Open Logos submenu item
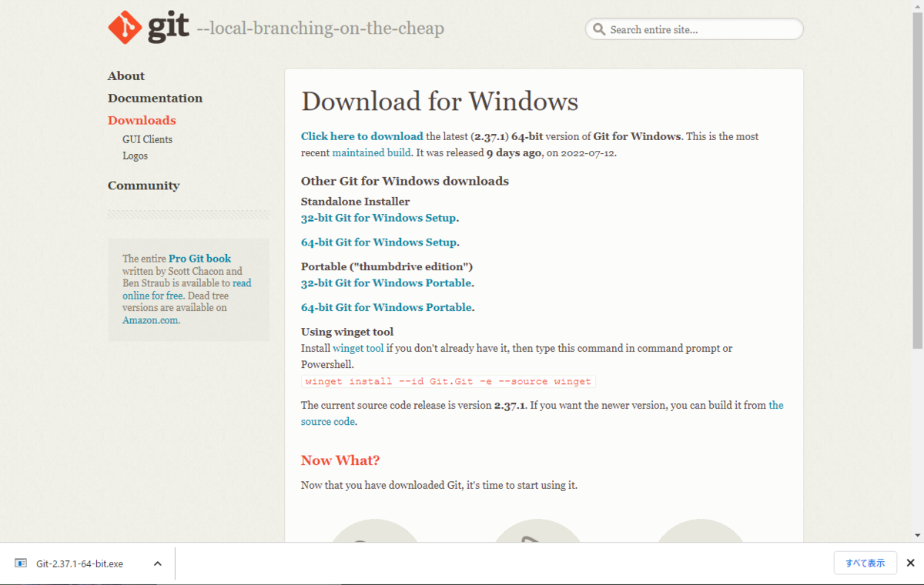The height and width of the screenshot is (585, 924). pyautogui.click(x=135, y=155)
